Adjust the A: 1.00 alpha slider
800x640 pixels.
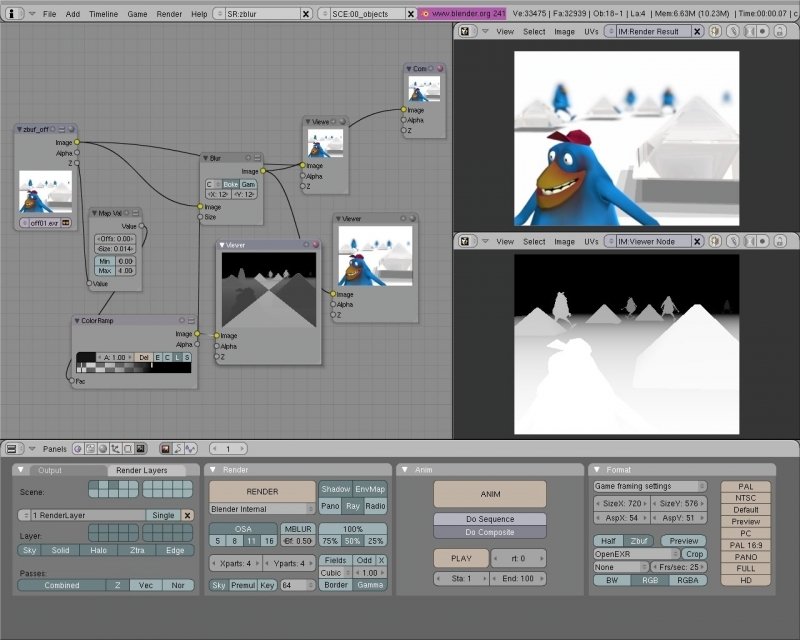coord(115,357)
